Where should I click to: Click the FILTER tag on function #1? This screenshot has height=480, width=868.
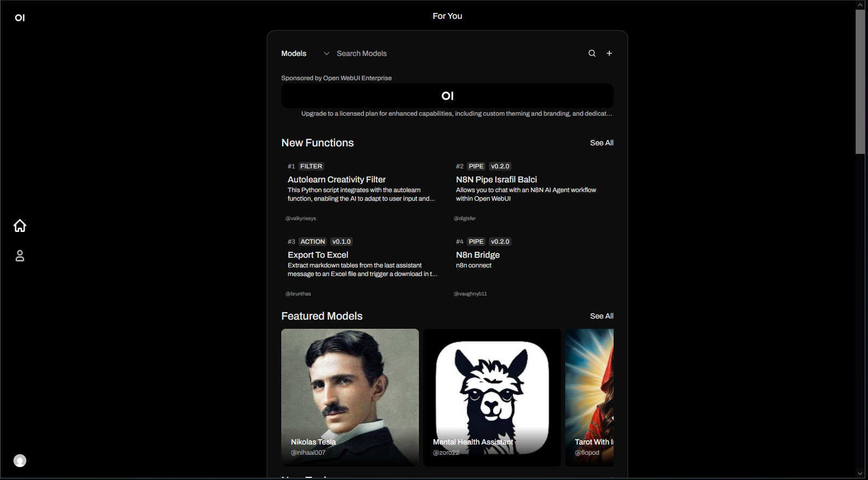point(311,166)
